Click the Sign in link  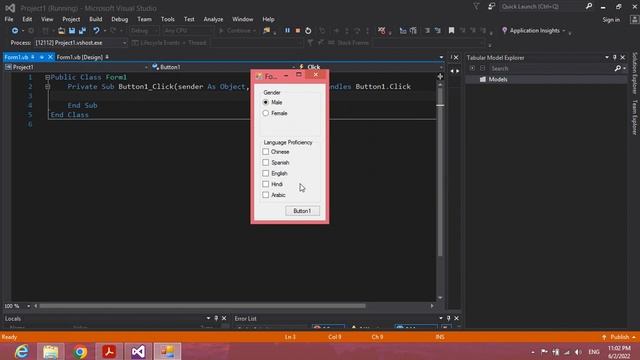point(611,20)
